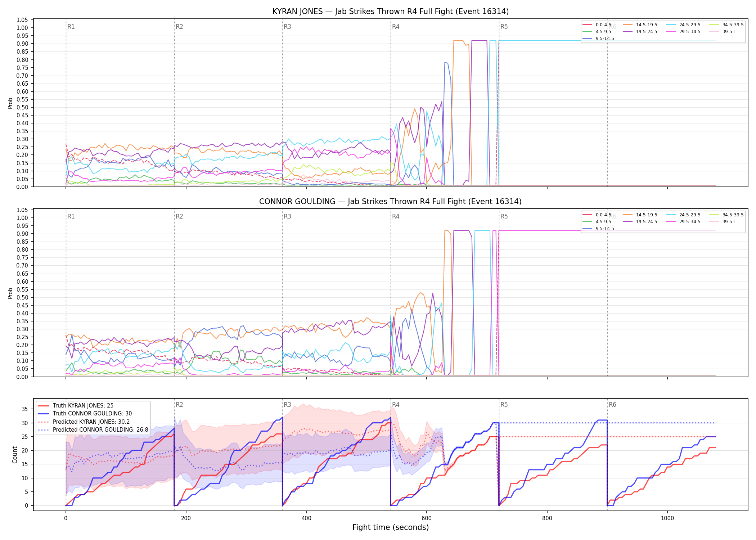Click the 400 tick label on the x-axis

click(306, 518)
